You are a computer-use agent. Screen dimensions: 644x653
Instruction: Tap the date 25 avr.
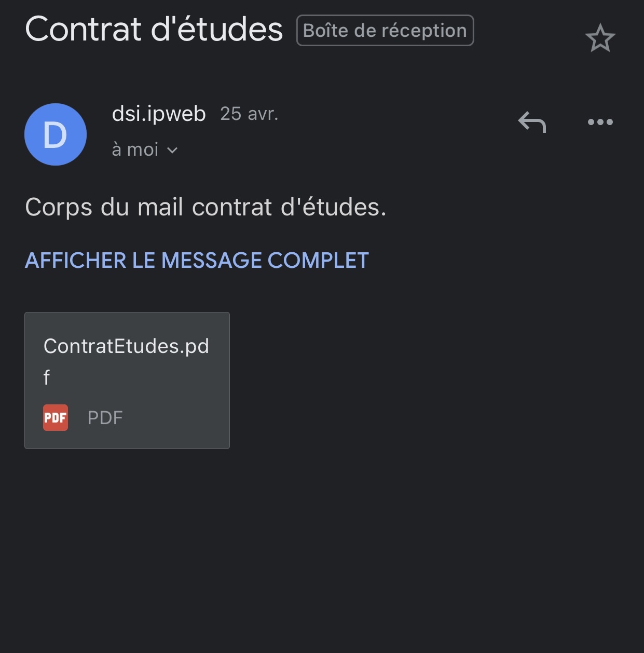[x=250, y=114]
